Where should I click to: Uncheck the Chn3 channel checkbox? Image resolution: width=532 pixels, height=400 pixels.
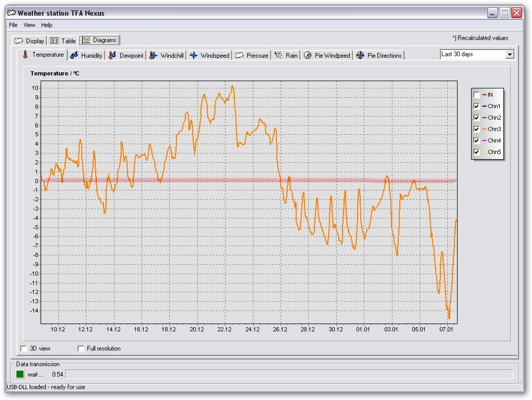pos(476,129)
